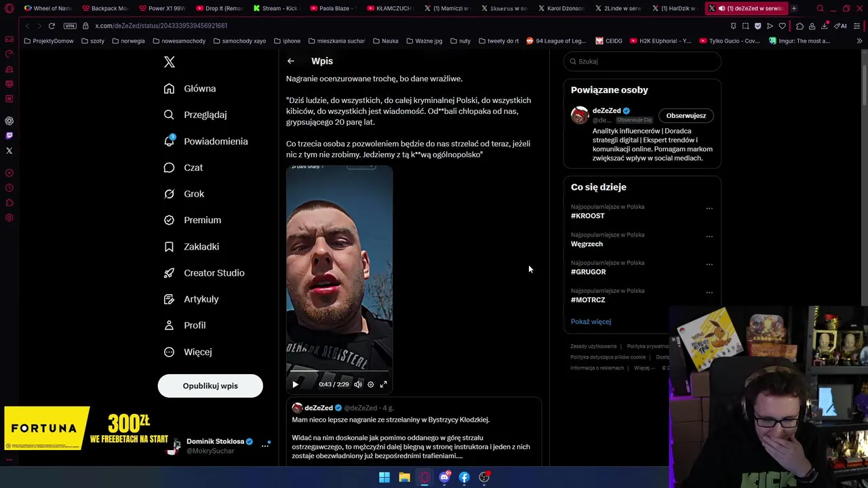Take snapshot with the capture icon
This screenshot has height=488, width=868.
click(745, 26)
